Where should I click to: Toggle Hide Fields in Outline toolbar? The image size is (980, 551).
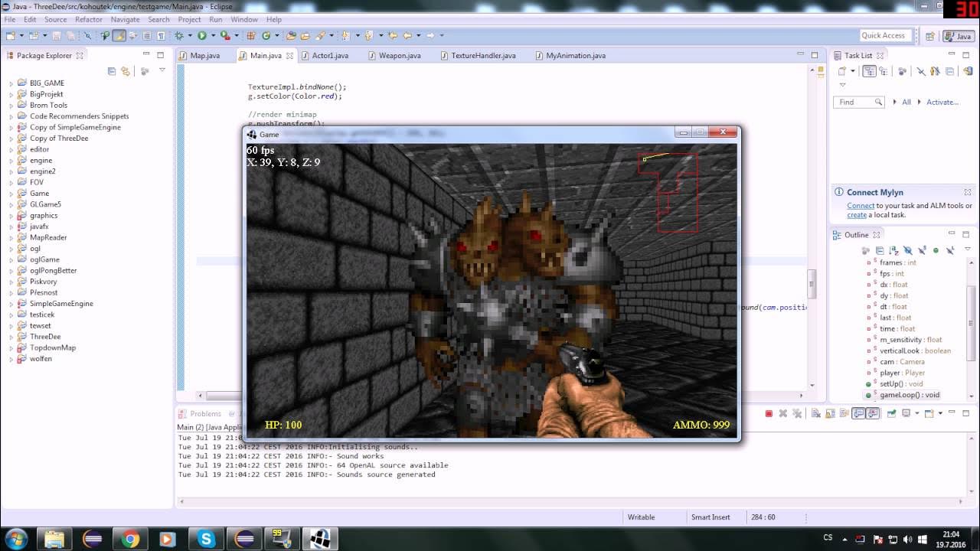coord(907,250)
